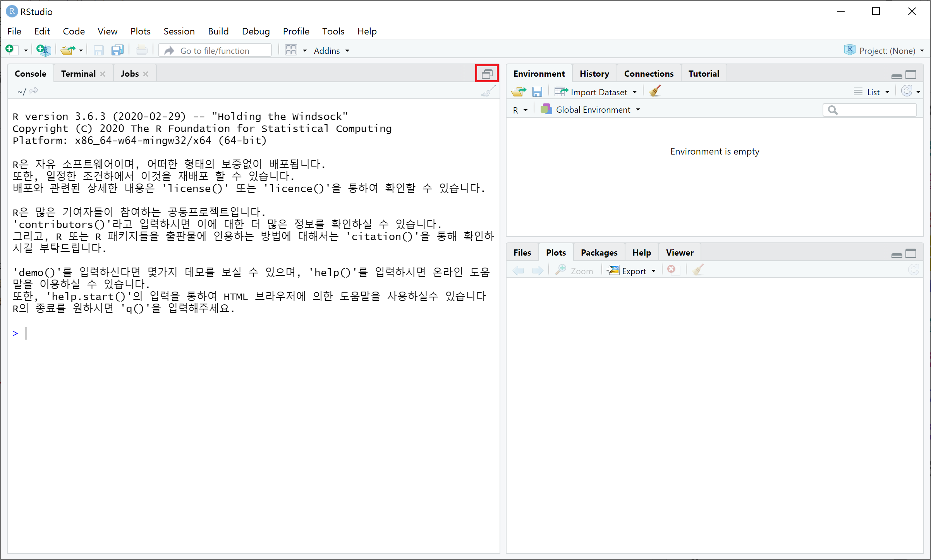Click next plot arrow icon
Viewport: 931px width, 560px height.
click(538, 271)
